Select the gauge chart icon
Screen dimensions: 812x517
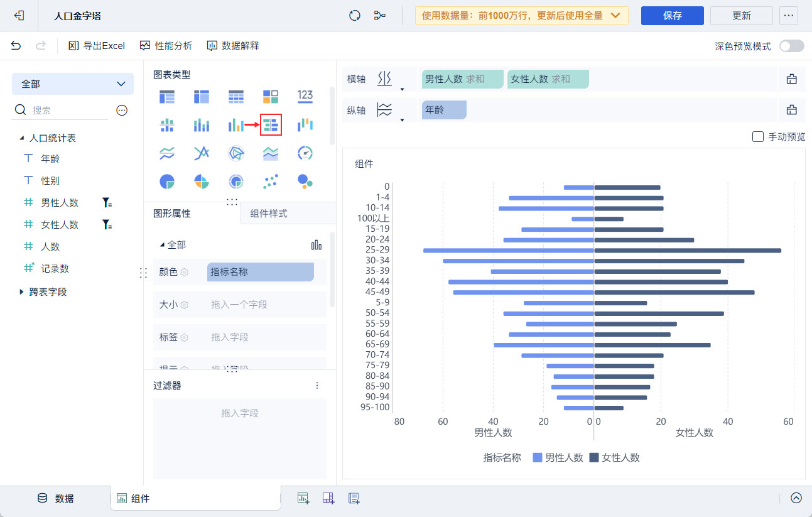click(305, 153)
